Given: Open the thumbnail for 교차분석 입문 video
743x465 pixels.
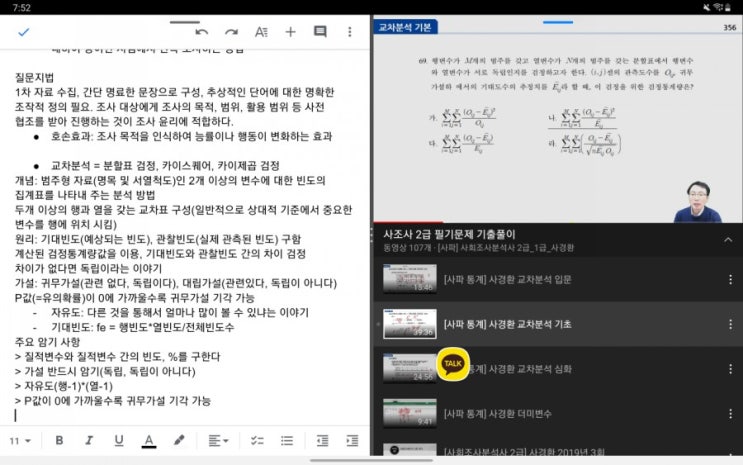Looking at the screenshot, I should [410, 279].
